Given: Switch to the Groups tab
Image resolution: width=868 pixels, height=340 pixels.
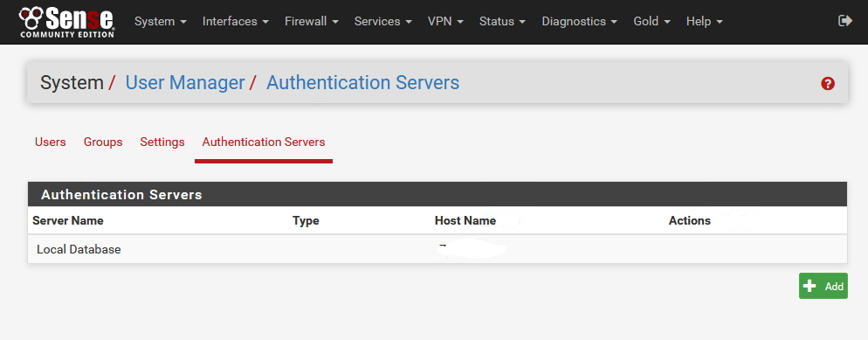Looking at the screenshot, I should [103, 142].
